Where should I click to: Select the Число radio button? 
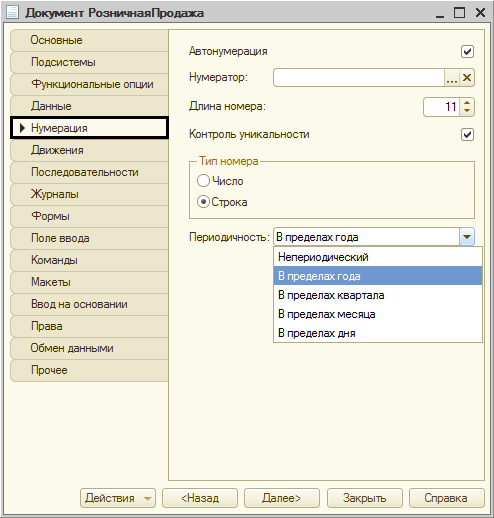203,181
